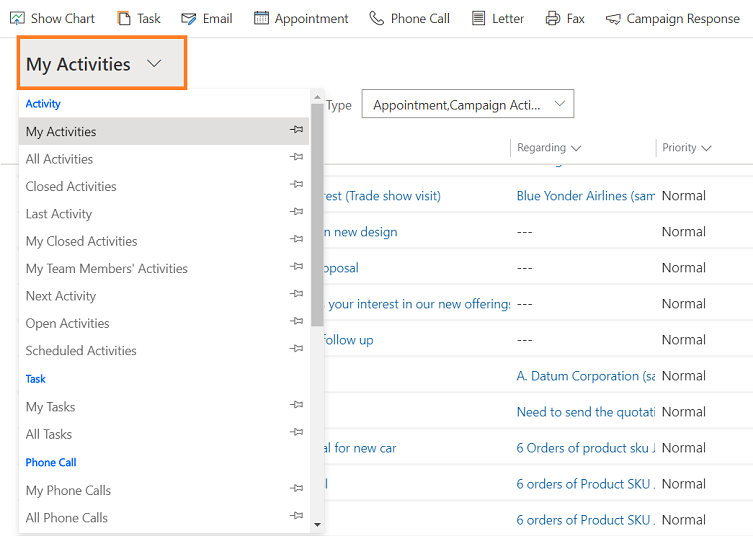Screen dimensions: 753x536
Task: Click the Campaign Response megaphone icon
Action: pos(613,19)
